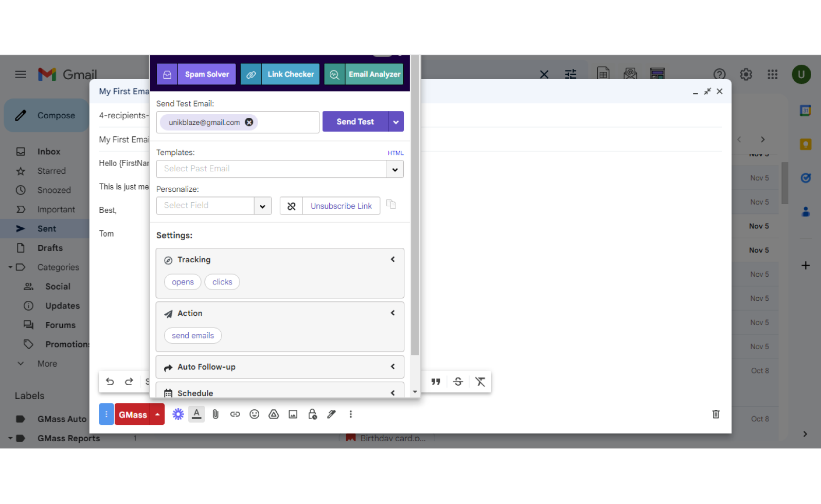Click the HTML link above templates
The width and height of the screenshot is (821, 504).
(396, 153)
